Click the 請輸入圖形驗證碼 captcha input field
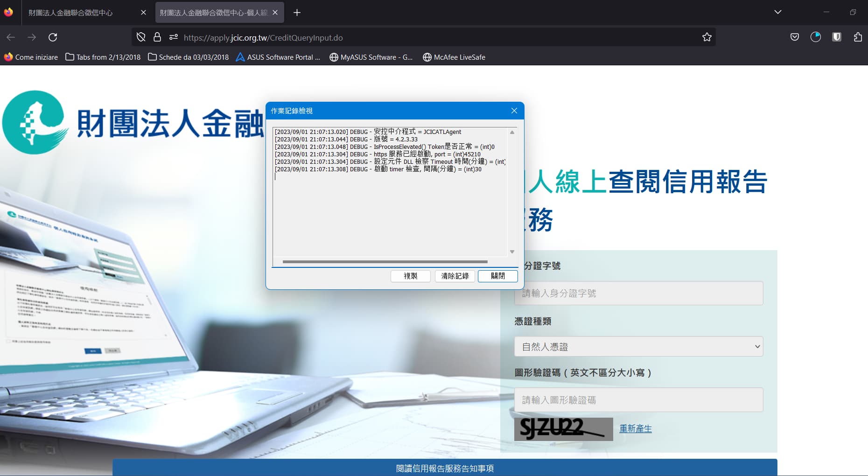The height and width of the screenshot is (476, 868). (638, 400)
